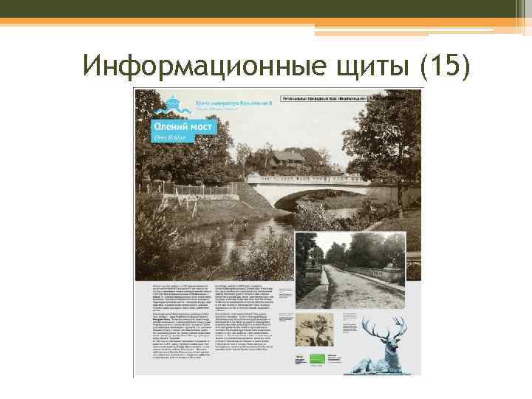Click the large historic bridge photograph

coord(278,185)
